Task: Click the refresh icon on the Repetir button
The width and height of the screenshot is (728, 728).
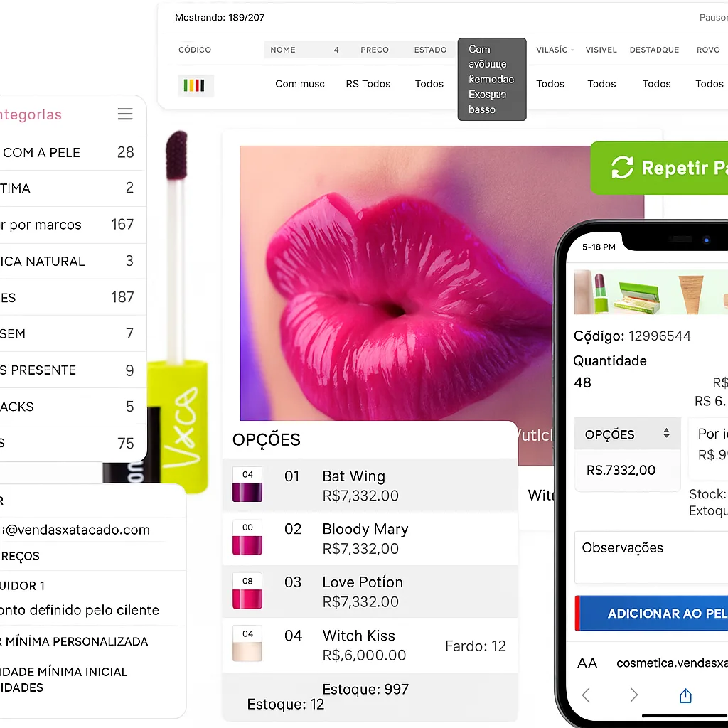Action: 623,168
